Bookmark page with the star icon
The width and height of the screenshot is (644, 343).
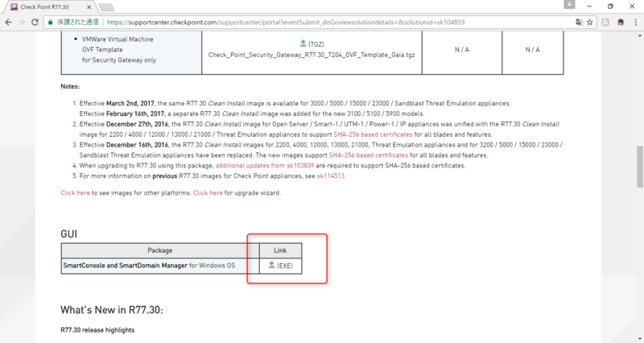[590, 23]
